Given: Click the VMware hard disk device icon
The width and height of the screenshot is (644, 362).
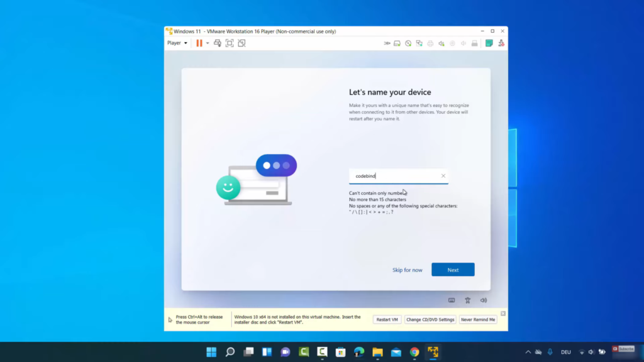Looking at the screenshot, I should pyautogui.click(x=397, y=43).
